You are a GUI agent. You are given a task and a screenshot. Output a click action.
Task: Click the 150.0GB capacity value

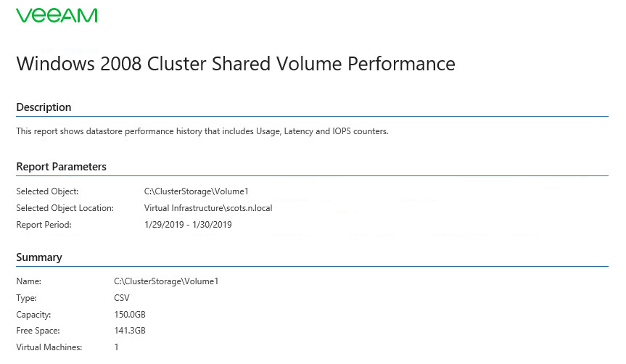[x=130, y=315]
